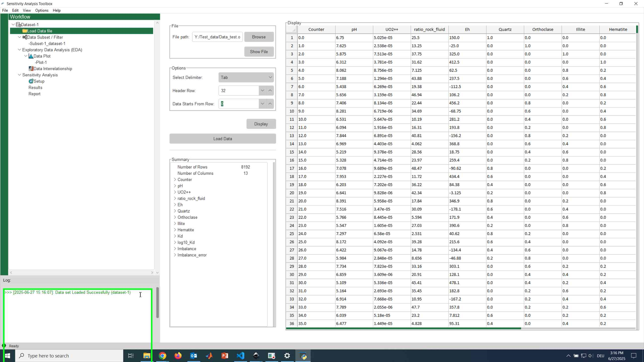Click the Workflow panel right scroll arrow

coord(152,273)
